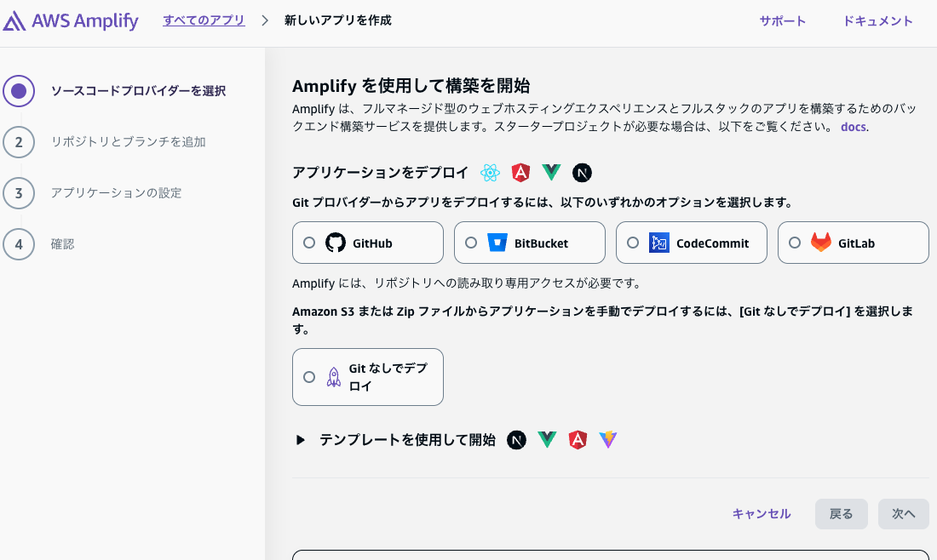This screenshot has height=560, width=937.
Task: Expand the テンプレートを使用して開始 section
Action: [300, 440]
